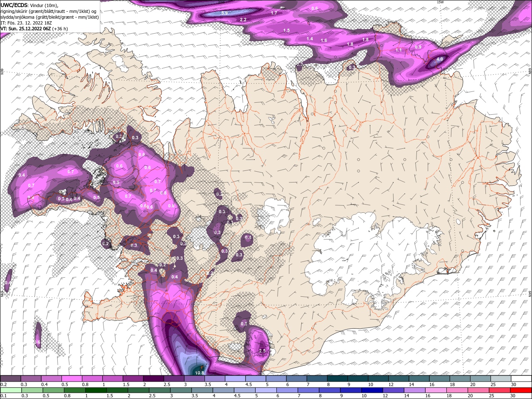The width and height of the screenshot is (532, 399).
Task: Click the 'IT: Fös. 23. 12. 2022 18Z' line
Action: [25, 23]
